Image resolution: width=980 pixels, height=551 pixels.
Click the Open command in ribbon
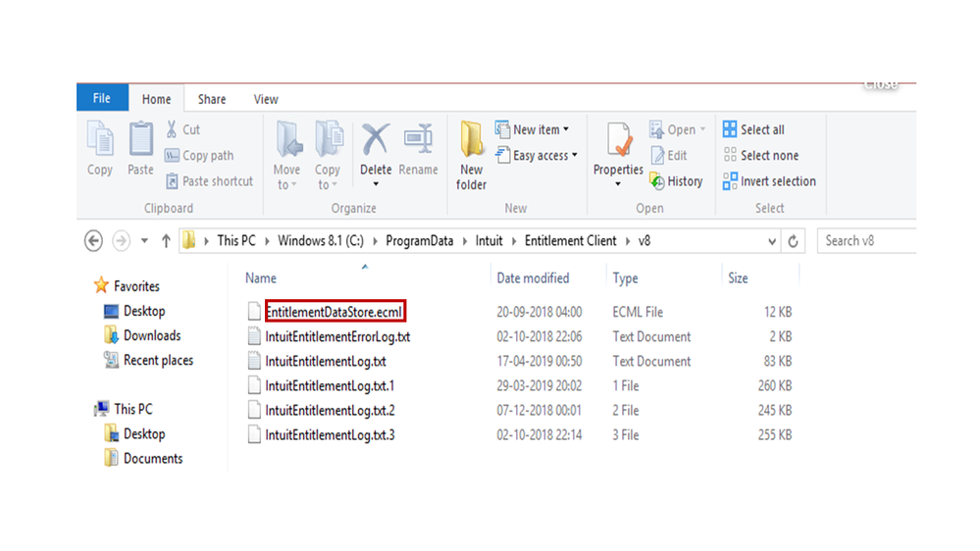click(x=678, y=129)
